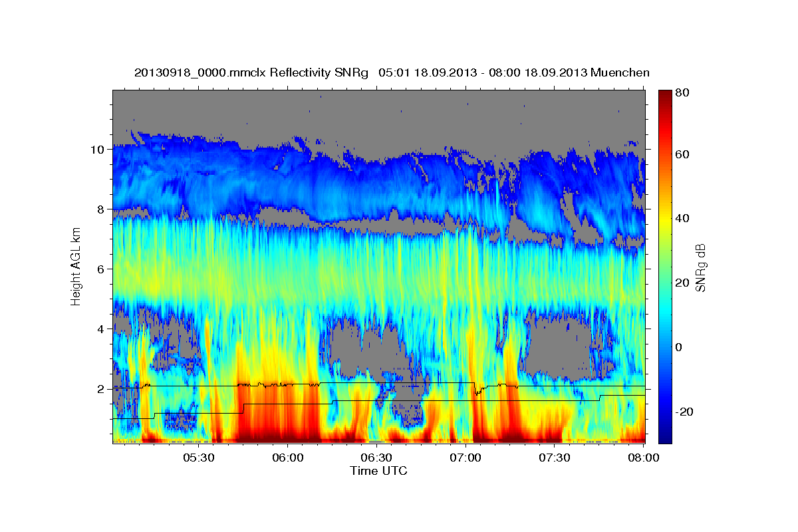Click the 'Time UTC' x-axis label
798x532 pixels.
(x=378, y=471)
